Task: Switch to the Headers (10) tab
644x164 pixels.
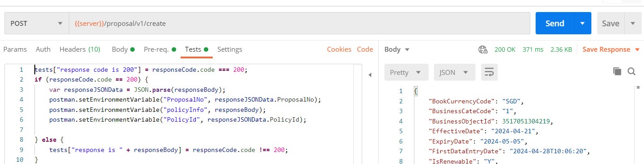Action: coord(80,49)
